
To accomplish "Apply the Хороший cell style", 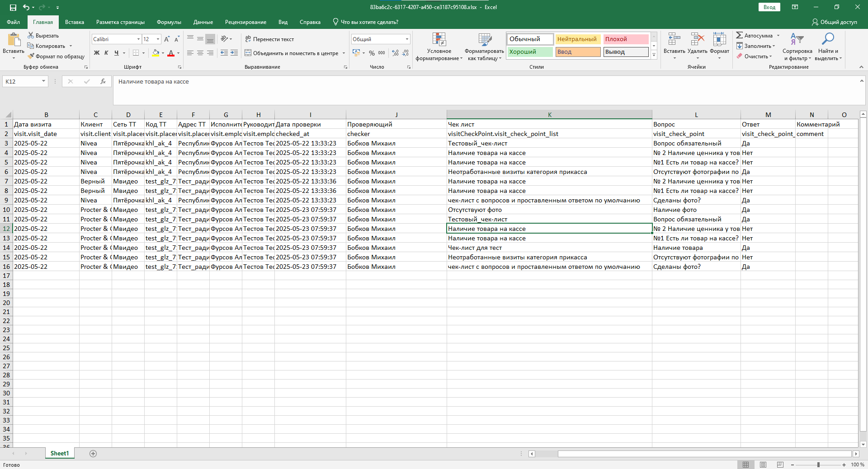I will (x=530, y=52).
